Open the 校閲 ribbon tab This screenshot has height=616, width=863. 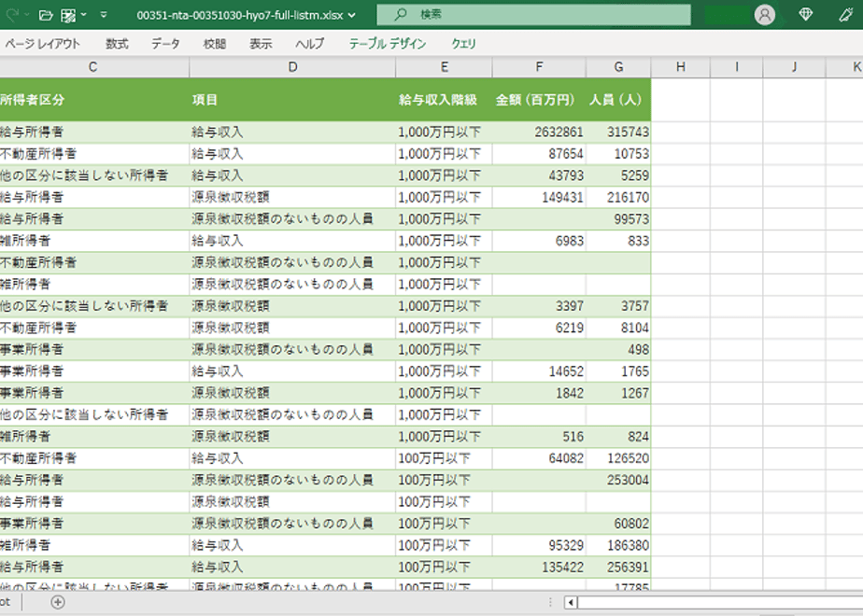click(x=215, y=44)
